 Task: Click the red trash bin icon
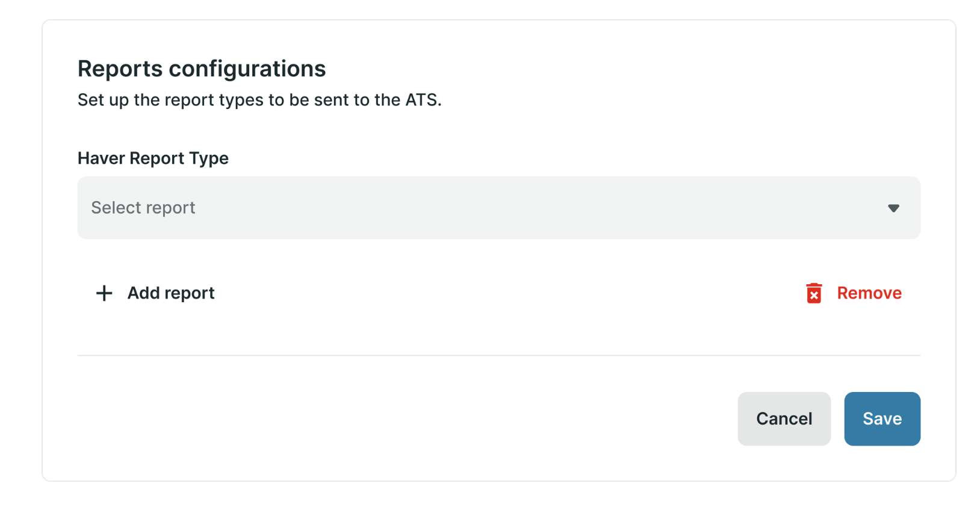(814, 293)
